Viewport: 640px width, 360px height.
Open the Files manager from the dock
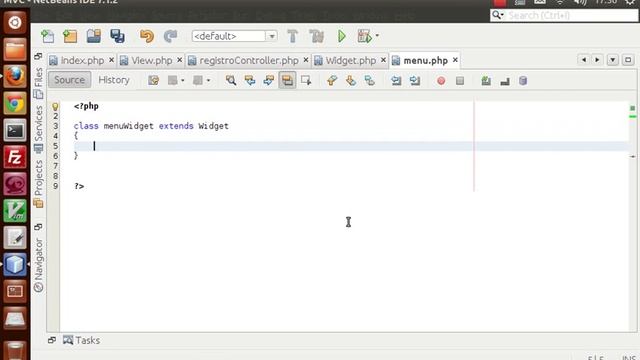click(x=15, y=49)
